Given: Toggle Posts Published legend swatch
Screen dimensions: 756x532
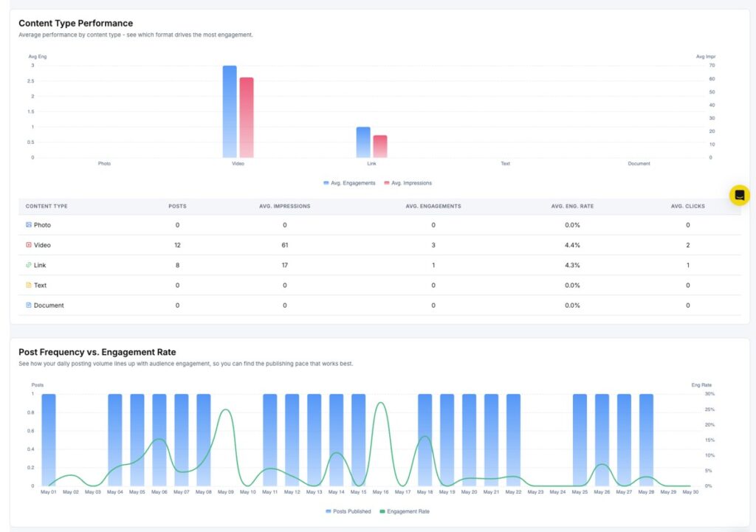Looking at the screenshot, I should (x=329, y=511).
